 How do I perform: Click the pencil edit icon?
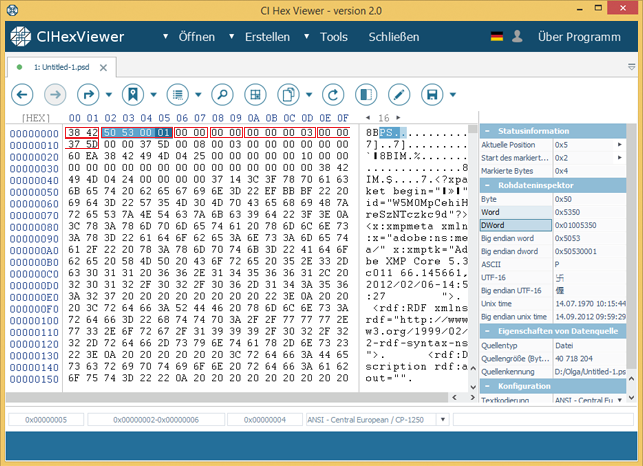click(x=398, y=95)
